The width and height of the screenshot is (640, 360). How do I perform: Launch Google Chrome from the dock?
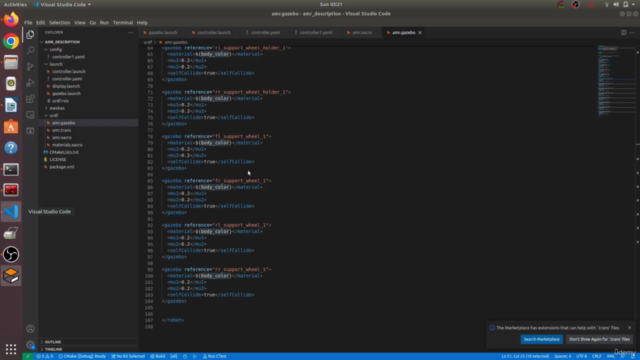click(11, 41)
